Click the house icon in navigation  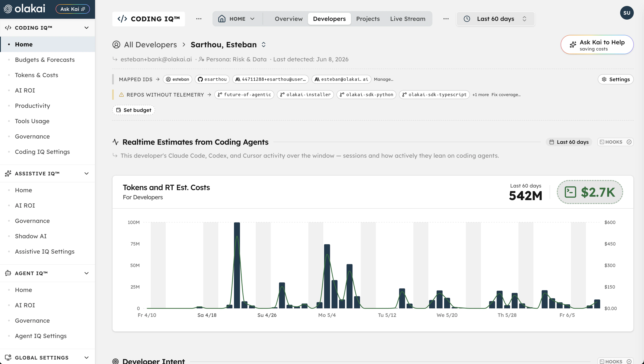(222, 19)
